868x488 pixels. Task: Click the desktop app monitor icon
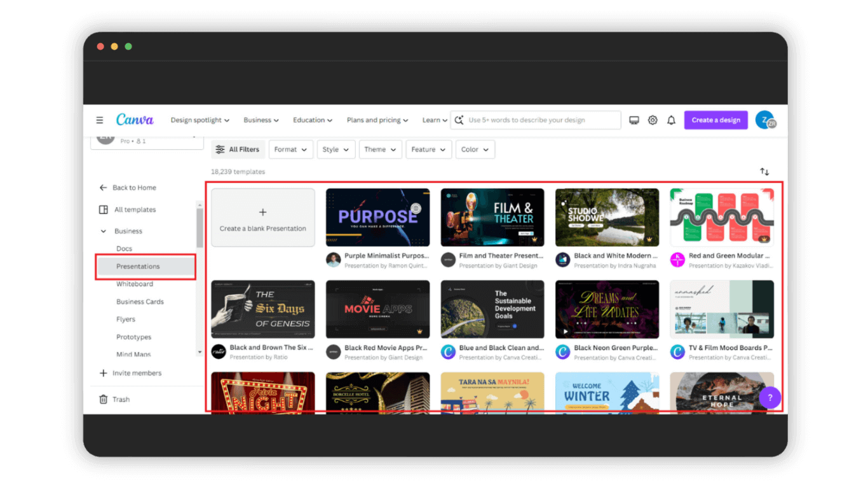point(634,119)
